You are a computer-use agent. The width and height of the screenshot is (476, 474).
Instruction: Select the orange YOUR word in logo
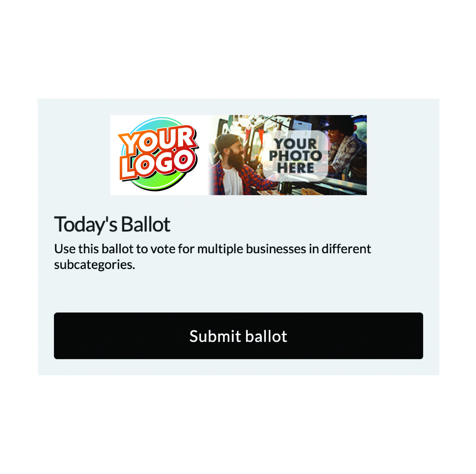(158, 140)
